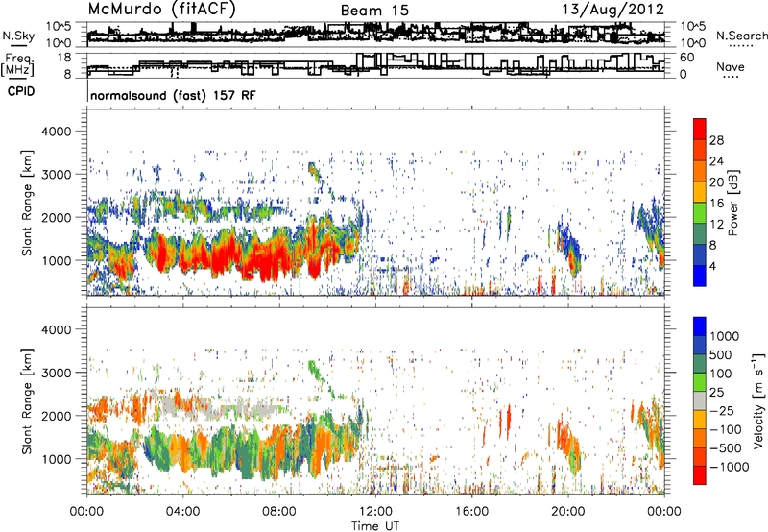Screen dimensions: 768x532
Task: Click the '-500' tick on Velocity colorbar
Action: coord(726,447)
